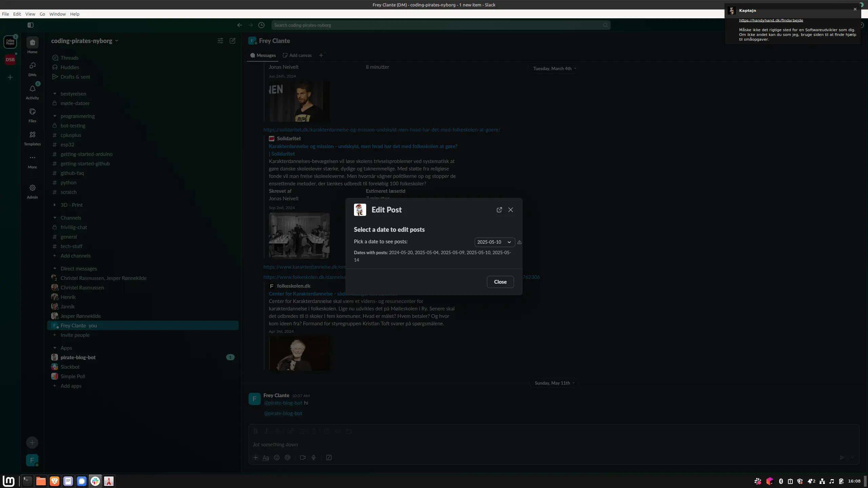The width and height of the screenshot is (868, 488).
Task: Open the coding-pirates-nyborg workspace menu
Action: click(x=84, y=41)
